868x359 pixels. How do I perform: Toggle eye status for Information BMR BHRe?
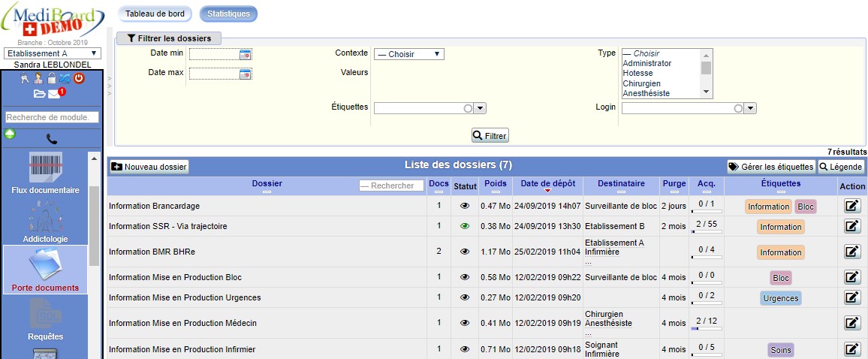(464, 252)
